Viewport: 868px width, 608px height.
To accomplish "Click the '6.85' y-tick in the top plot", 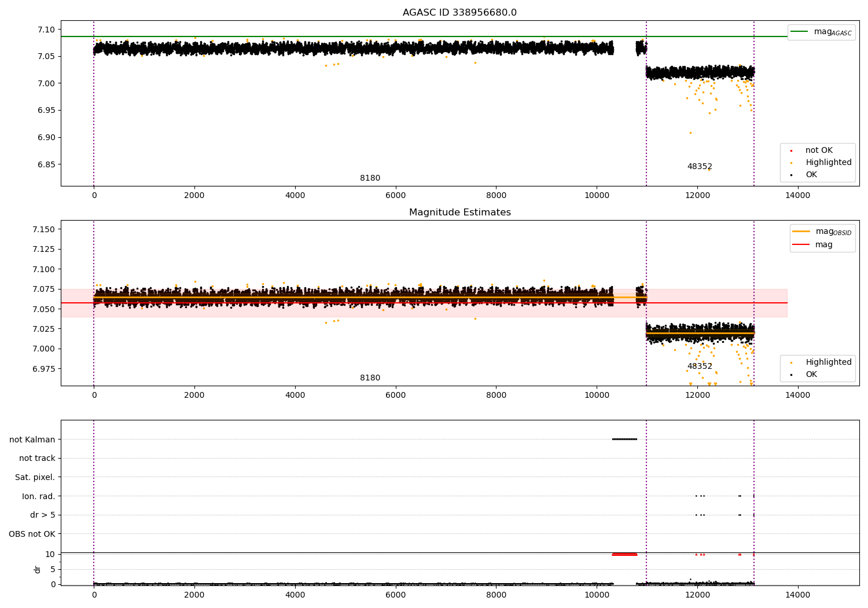I will 48,164.
